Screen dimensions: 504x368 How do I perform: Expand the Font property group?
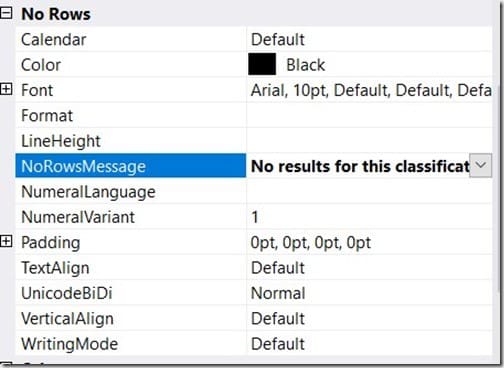6,89
